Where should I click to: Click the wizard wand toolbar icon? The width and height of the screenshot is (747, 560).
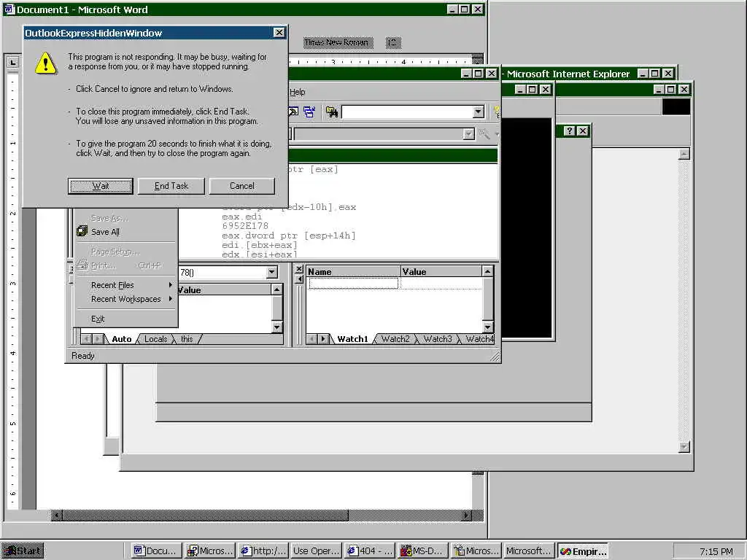484,134
